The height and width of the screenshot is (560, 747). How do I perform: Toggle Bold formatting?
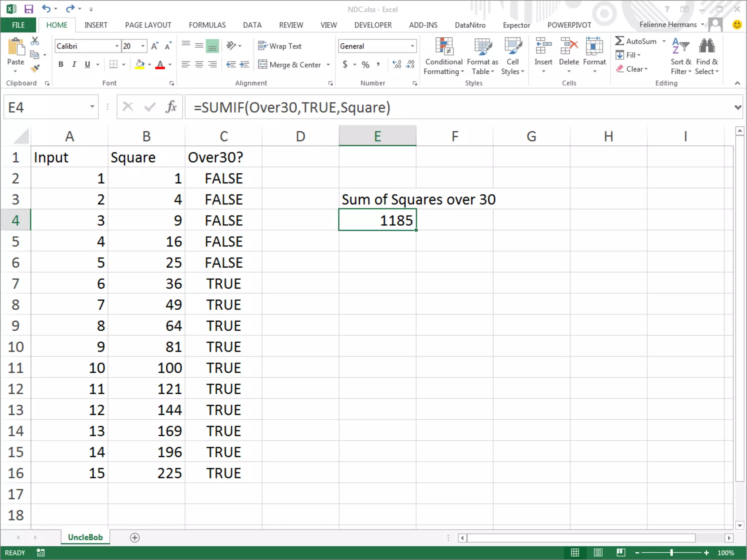(61, 65)
